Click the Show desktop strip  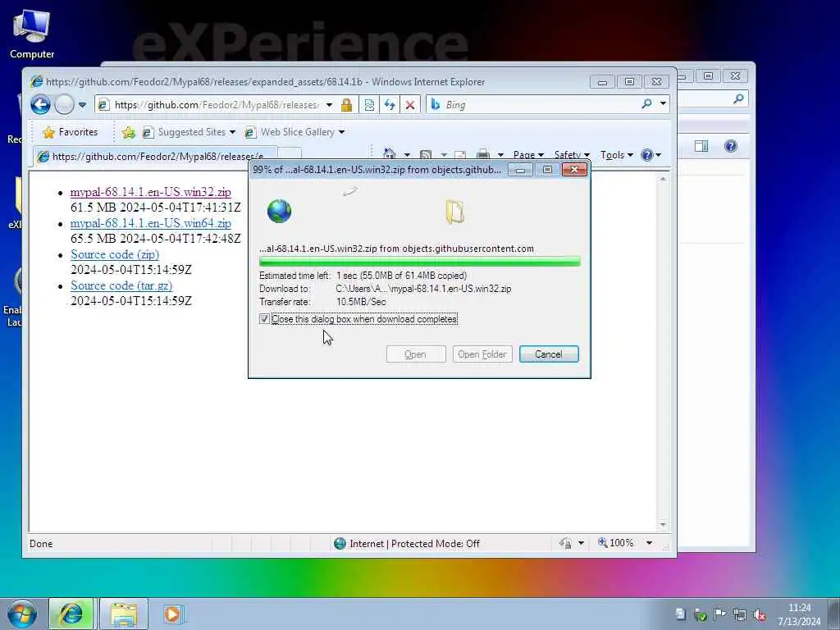834,614
